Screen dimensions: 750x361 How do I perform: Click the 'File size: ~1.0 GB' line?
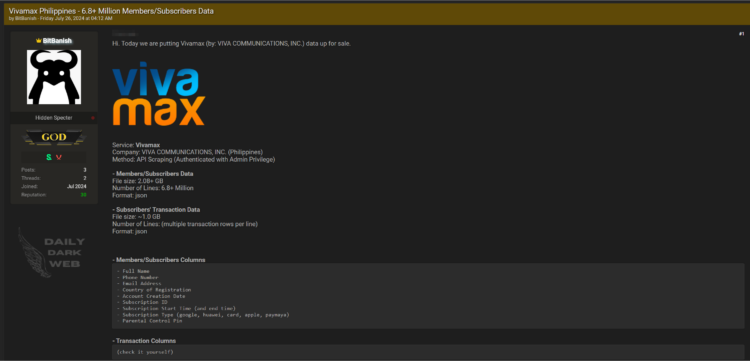pyautogui.click(x=136, y=217)
